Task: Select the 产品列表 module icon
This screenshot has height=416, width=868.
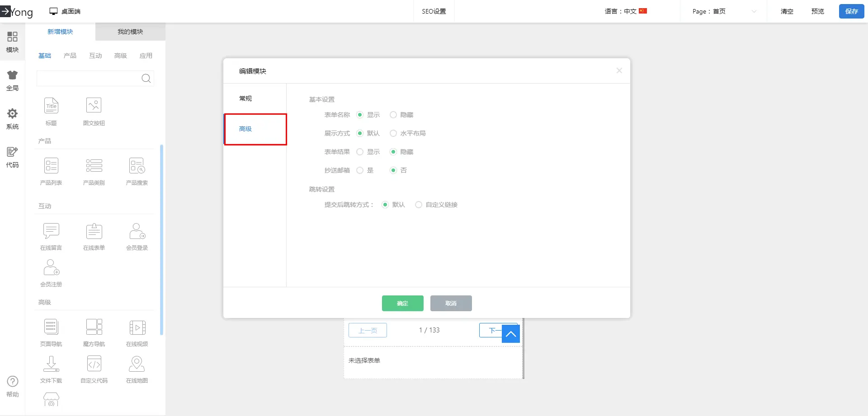Action: (51, 166)
